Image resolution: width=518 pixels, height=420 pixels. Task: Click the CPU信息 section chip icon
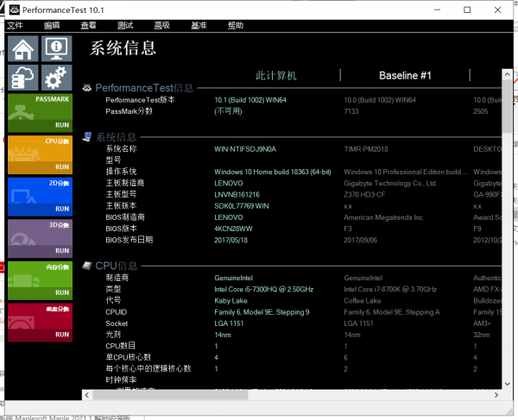point(87,266)
